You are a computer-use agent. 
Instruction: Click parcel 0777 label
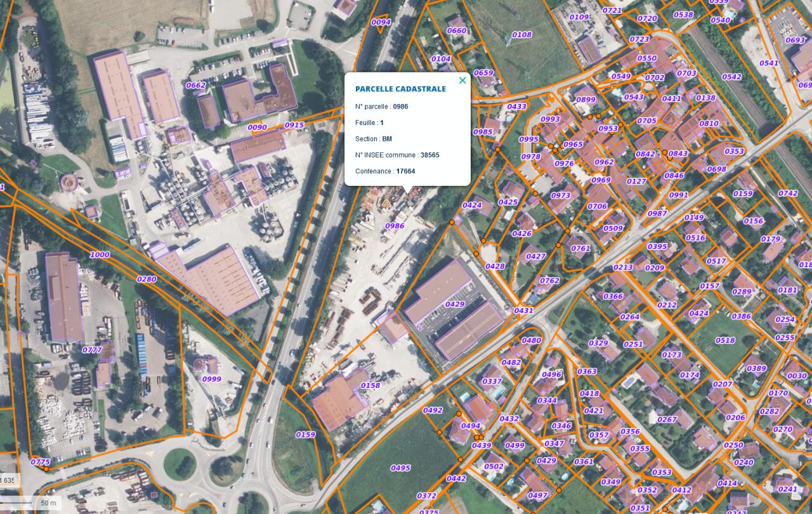(92, 350)
